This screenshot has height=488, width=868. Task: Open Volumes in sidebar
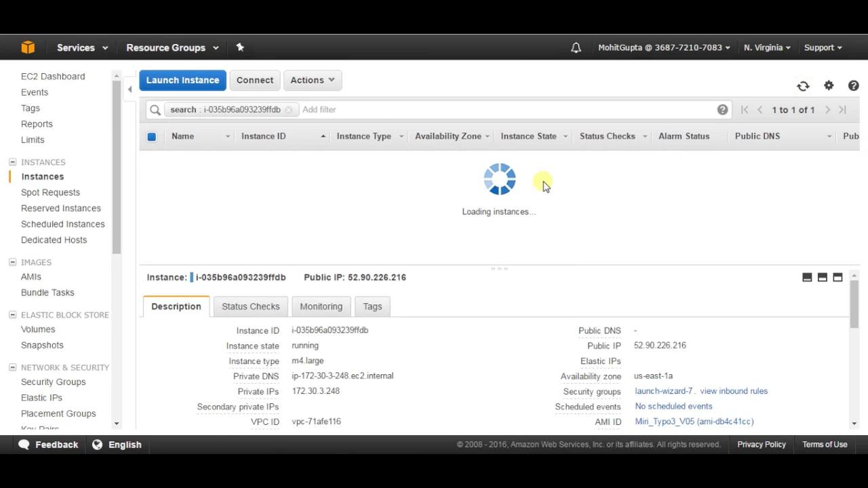pyautogui.click(x=38, y=329)
